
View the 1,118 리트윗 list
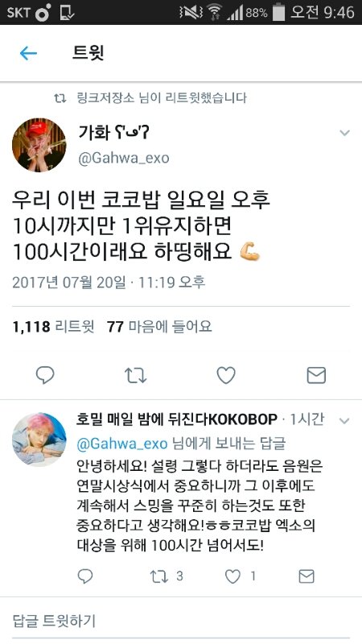tap(53, 327)
